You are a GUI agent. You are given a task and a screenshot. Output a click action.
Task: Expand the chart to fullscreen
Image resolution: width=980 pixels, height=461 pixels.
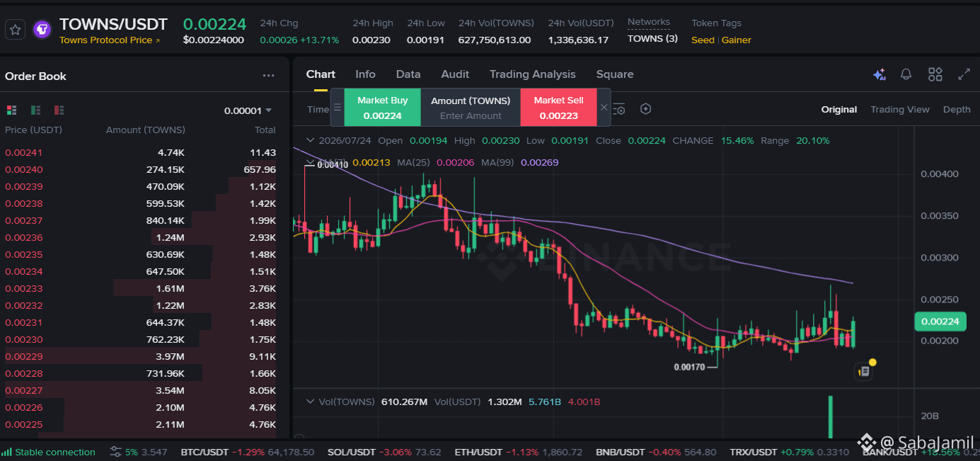coord(964,74)
